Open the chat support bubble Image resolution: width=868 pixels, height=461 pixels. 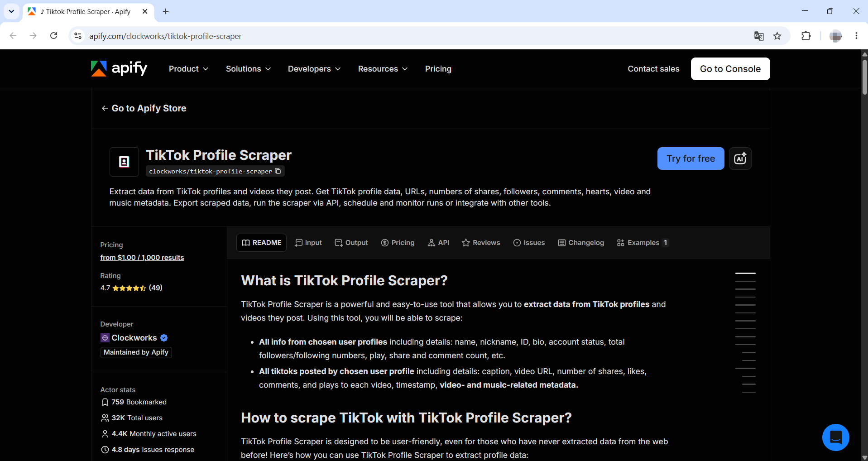click(835, 437)
